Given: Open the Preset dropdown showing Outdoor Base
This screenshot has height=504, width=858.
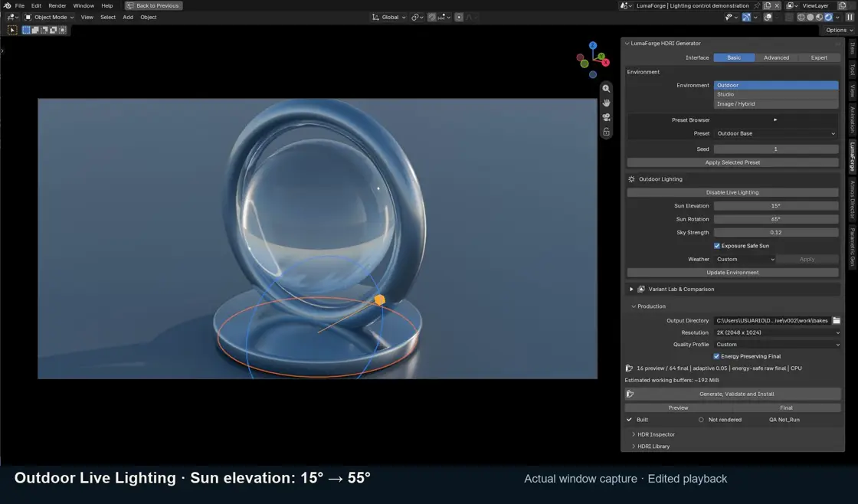Looking at the screenshot, I should coord(776,133).
